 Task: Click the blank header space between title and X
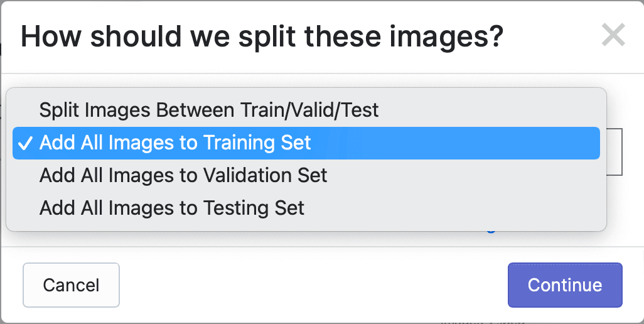[552, 36]
